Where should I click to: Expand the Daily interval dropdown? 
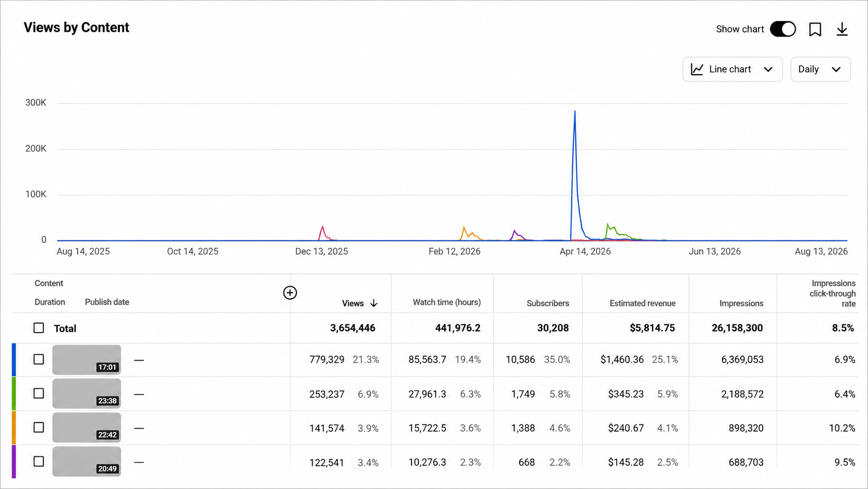(820, 69)
